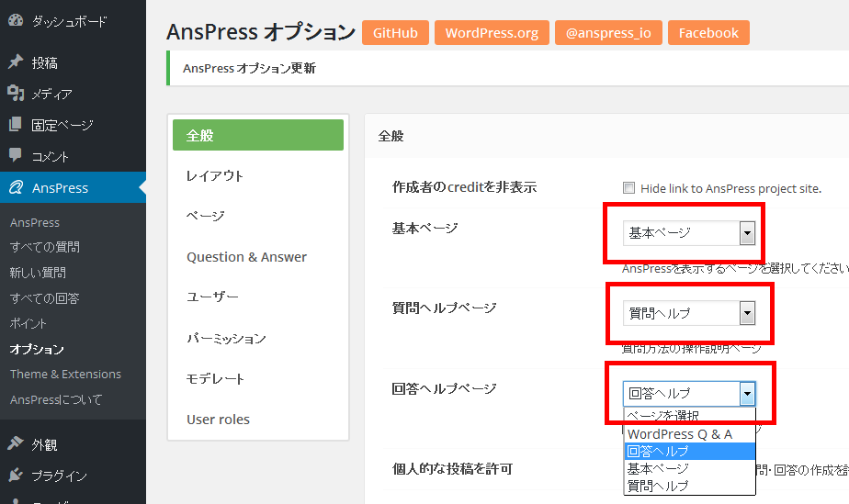The height and width of the screenshot is (504, 849).
Task: Click the pages icon beside 固定ページ
Action: [x=16, y=124]
